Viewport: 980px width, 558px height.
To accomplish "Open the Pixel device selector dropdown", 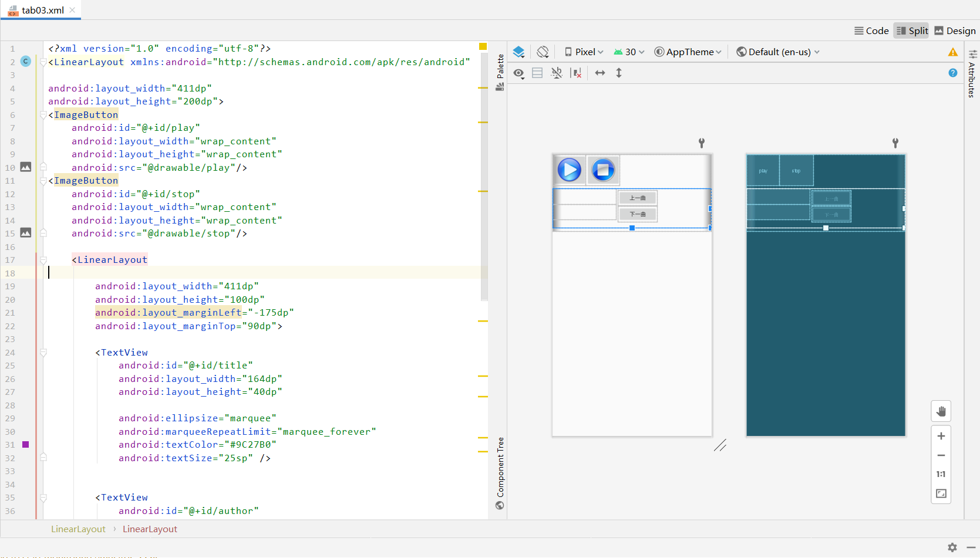I will click(583, 52).
